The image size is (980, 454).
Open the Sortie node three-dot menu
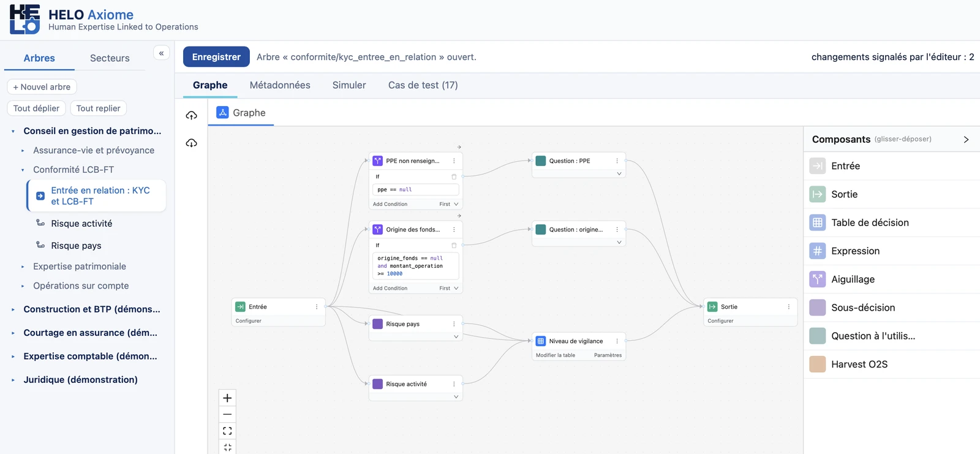pos(788,307)
